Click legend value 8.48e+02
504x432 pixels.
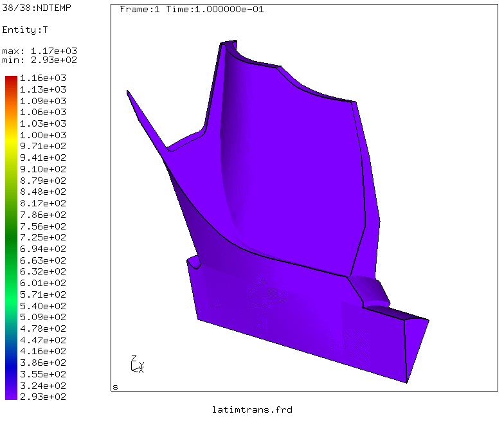43,192
